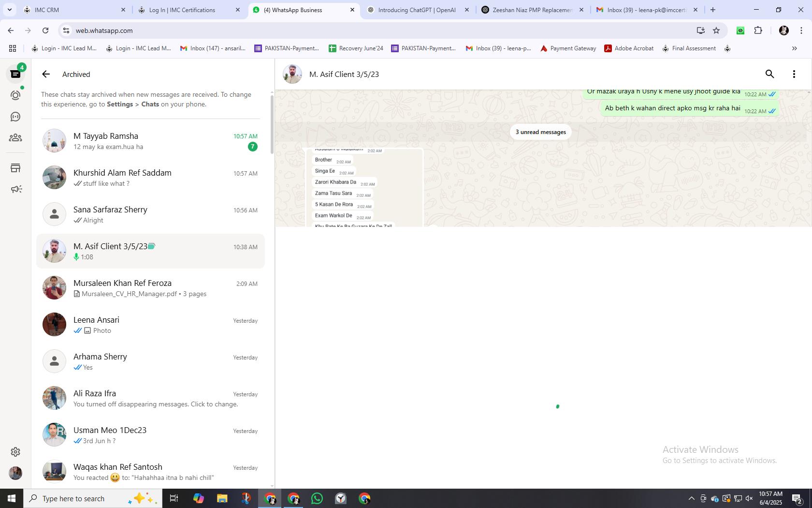Bookmark this page with star icon
The width and height of the screenshot is (812, 508).
716,30
